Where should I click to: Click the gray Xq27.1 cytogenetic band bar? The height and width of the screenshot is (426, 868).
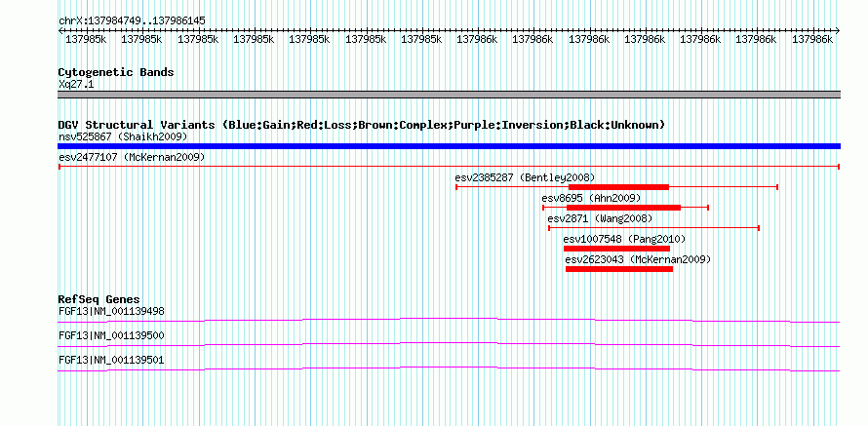pos(449,95)
